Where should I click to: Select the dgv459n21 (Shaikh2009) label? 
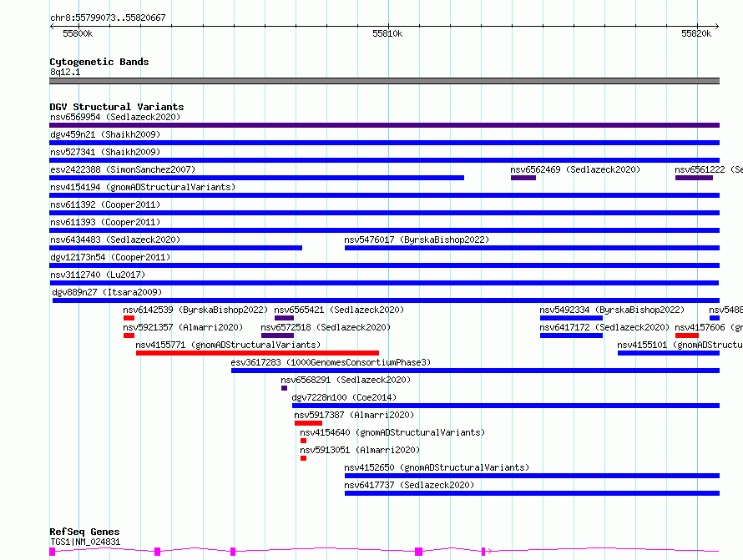105,134
